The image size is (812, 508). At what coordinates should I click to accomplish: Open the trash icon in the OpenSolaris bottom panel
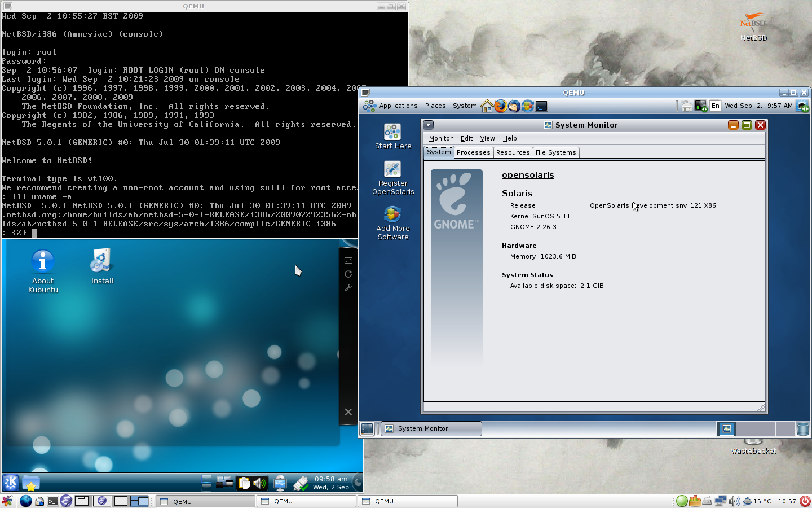(803, 429)
